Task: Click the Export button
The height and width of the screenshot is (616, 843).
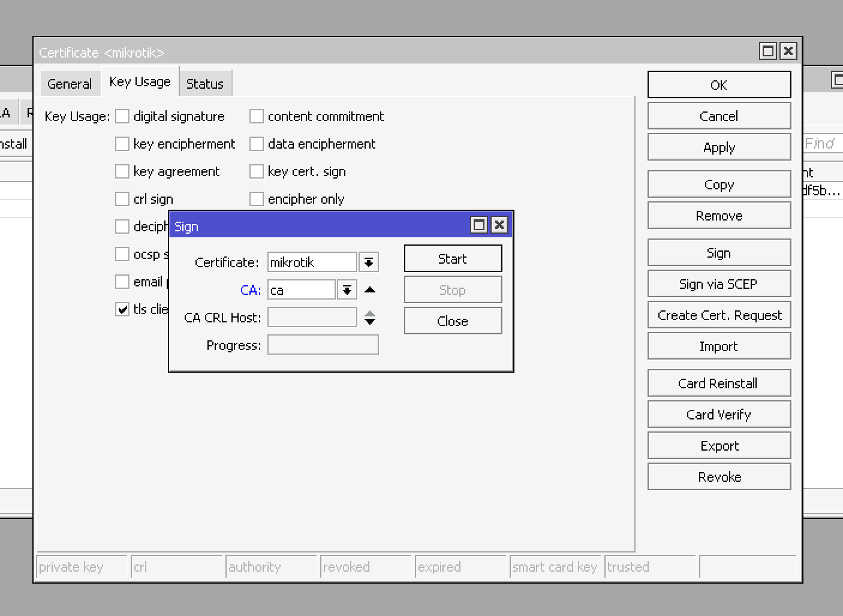Action: (719, 446)
